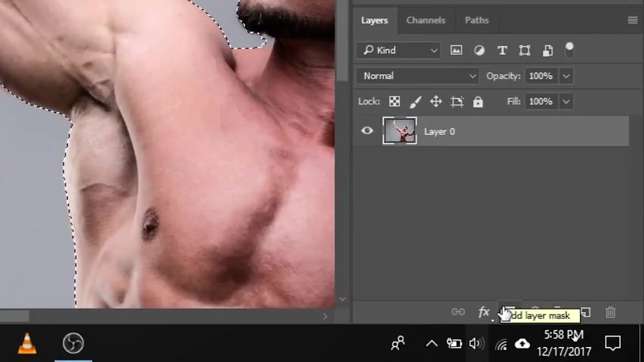Prevent artboard auto-nesting lock icon
The image size is (644, 362).
[457, 102]
